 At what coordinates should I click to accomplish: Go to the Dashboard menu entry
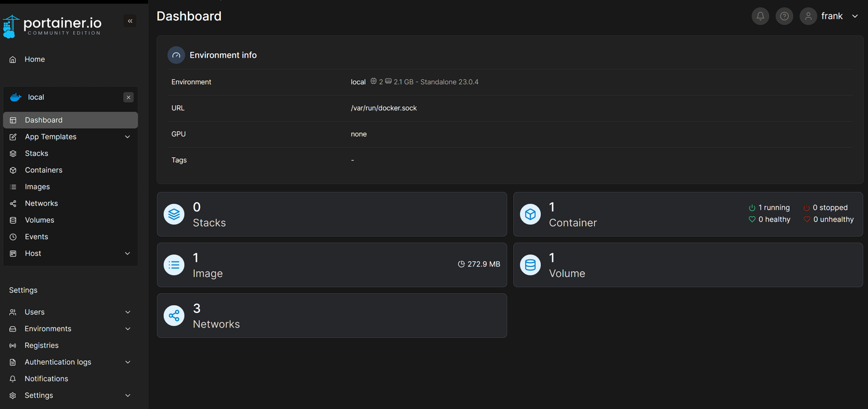pyautogui.click(x=44, y=120)
